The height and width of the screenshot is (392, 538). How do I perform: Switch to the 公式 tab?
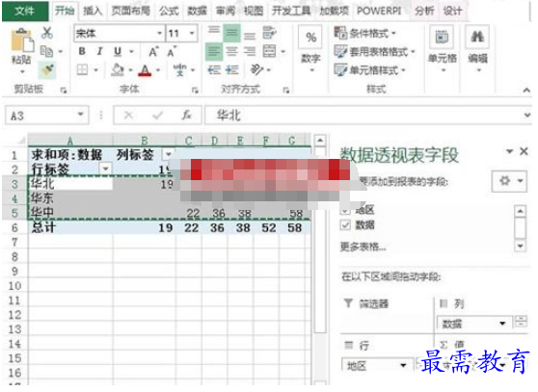pos(169,11)
